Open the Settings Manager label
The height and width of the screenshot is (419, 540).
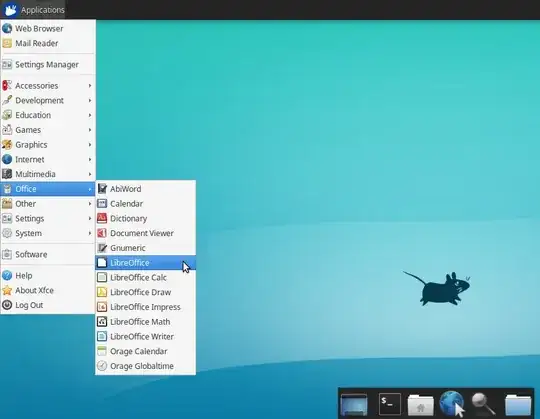point(47,65)
